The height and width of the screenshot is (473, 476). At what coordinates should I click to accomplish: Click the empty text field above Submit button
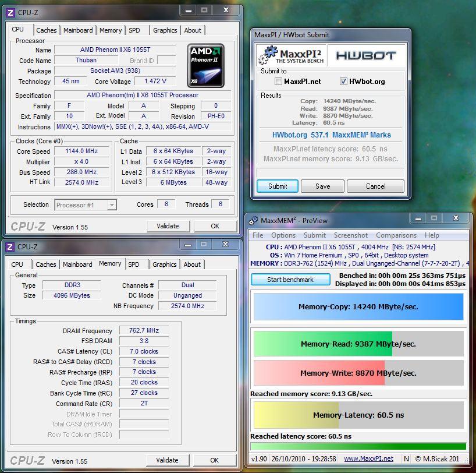331,172
